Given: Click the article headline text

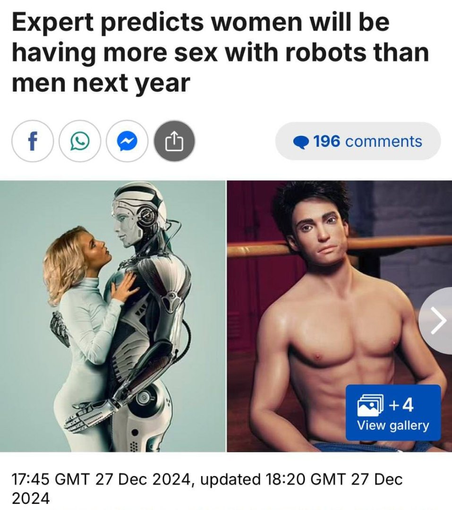Looking at the screenshot, I should (x=220, y=52).
